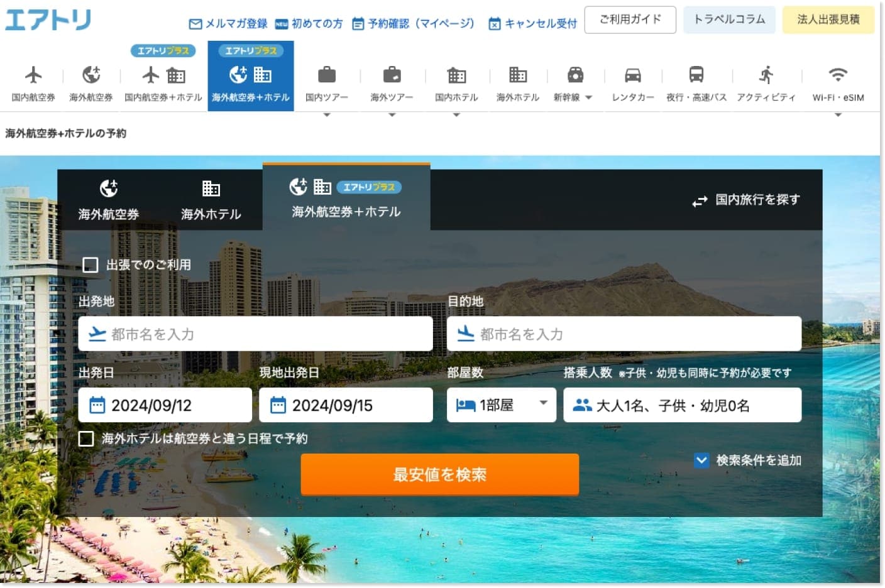Select the 海外ホテル tab
This screenshot has width=885, height=588.
coord(211,200)
